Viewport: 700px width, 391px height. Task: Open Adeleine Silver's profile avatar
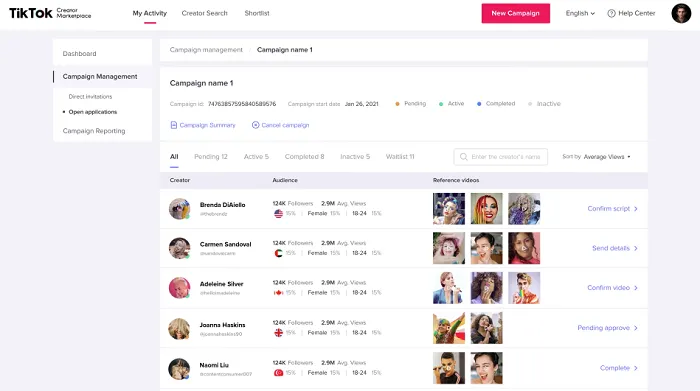pos(179,288)
